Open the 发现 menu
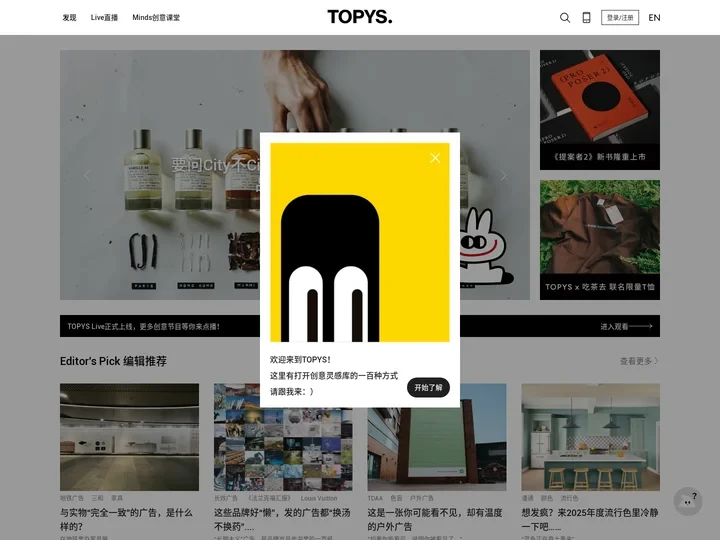720x540 pixels. [x=69, y=17]
